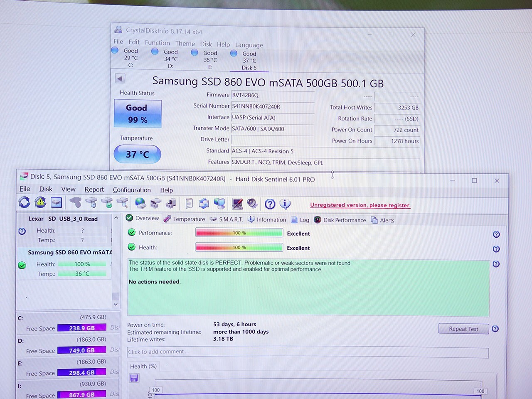
Task: Click the 37 °C temperature button
Action: click(137, 154)
